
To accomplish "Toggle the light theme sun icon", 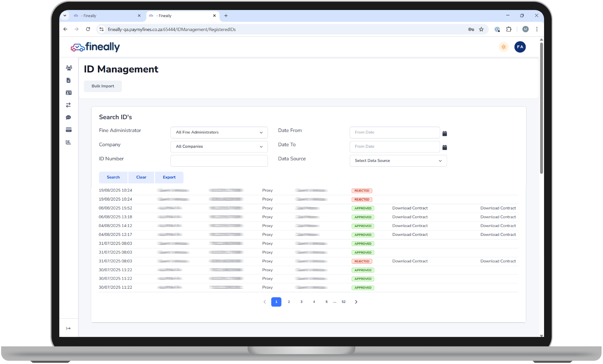I will click(503, 47).
